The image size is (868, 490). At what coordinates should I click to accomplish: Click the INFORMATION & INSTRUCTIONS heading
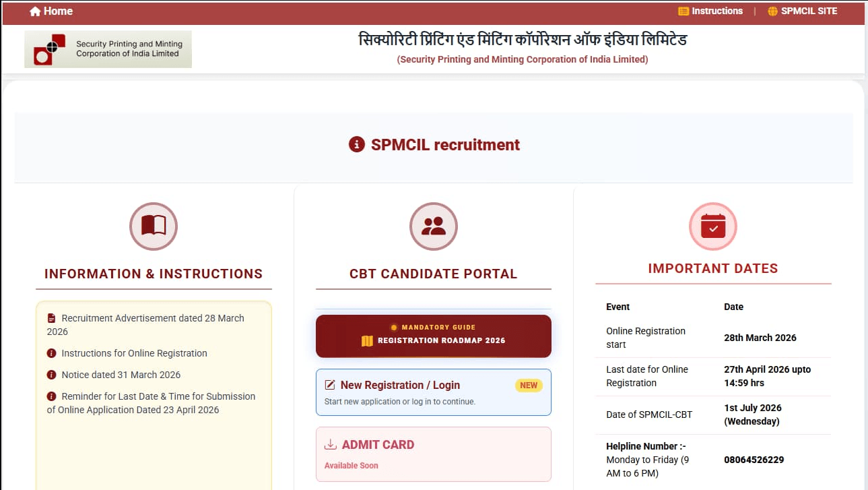click(154, 274)
